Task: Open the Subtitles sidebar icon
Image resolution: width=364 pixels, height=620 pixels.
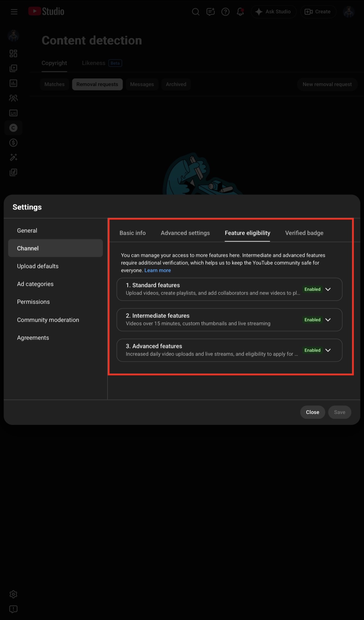Action: [x=13, y=113]
